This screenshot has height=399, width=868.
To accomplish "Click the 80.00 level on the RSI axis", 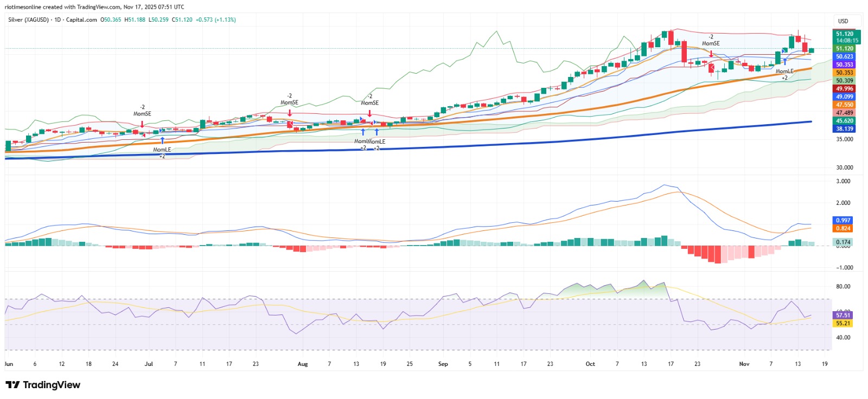I will coord(843,287).
